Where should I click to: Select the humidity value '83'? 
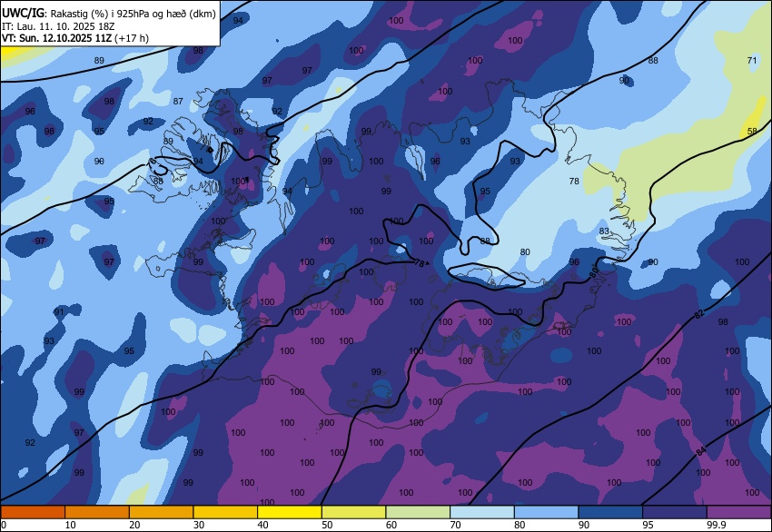point(604,232)
